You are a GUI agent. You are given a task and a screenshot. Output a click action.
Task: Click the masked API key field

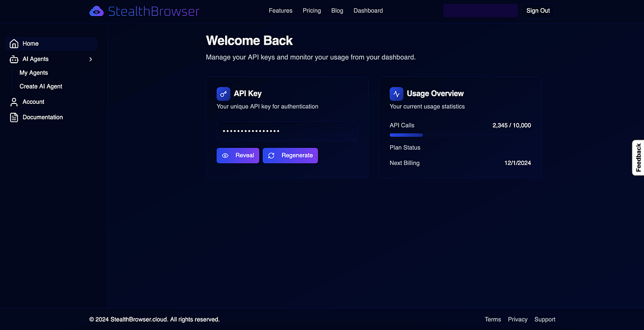click(x=287, y=131)
